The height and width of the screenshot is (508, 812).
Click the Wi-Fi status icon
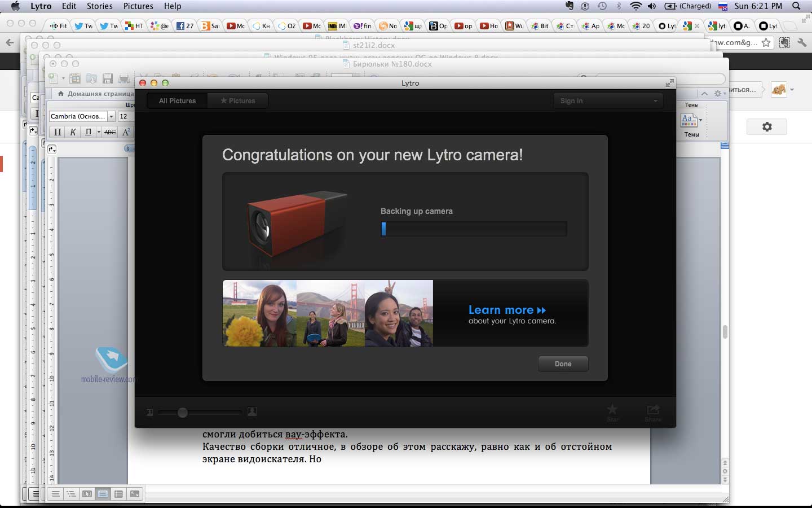[636, 6]
